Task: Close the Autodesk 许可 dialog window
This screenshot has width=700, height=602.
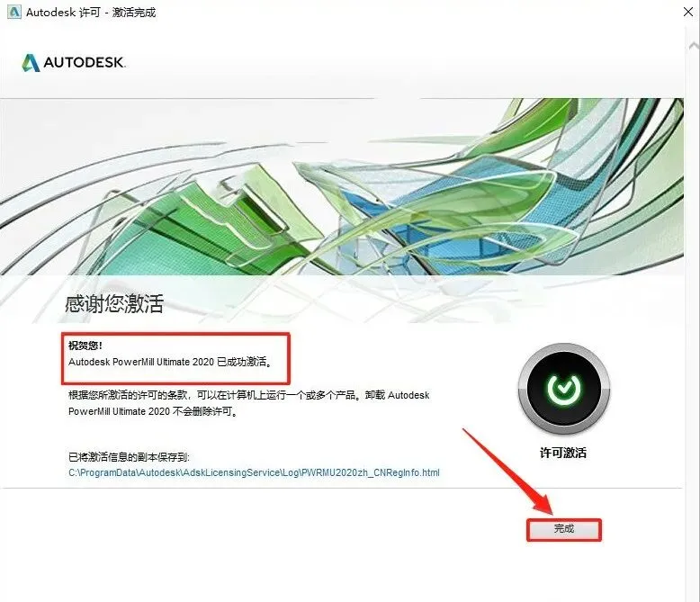Action: pos(688,12)
